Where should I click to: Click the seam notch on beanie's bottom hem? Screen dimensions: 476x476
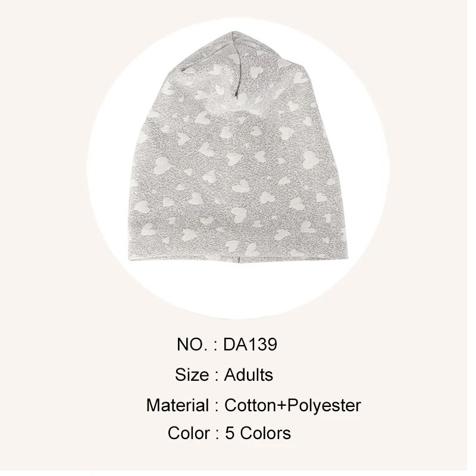coord(239,261)
